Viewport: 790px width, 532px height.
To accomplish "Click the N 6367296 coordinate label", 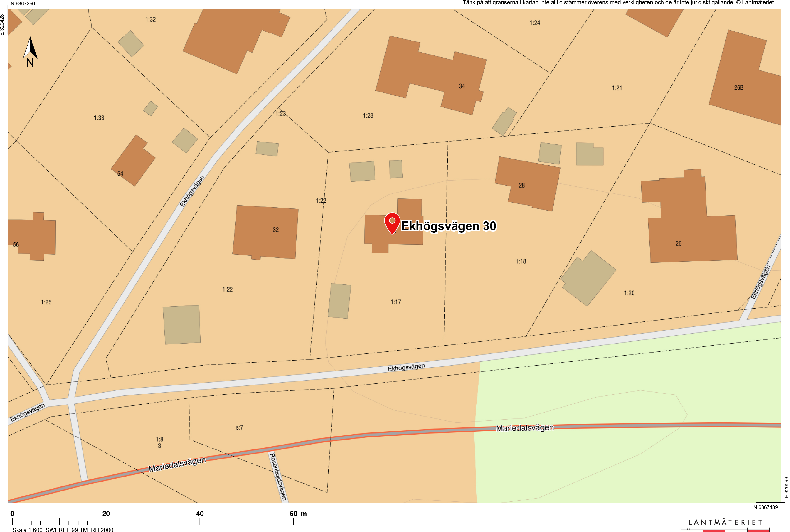I will click(23, 3).
